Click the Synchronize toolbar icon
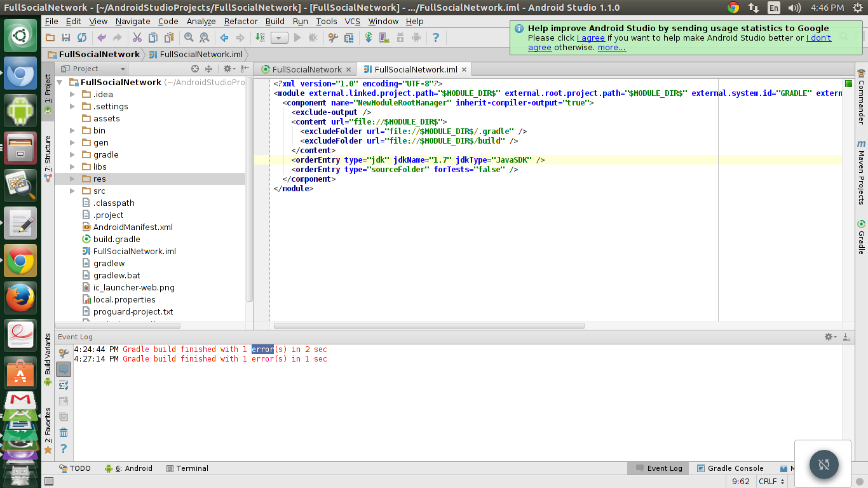The height and width of the screenshot is (488, 868). [x=81, y=38]
